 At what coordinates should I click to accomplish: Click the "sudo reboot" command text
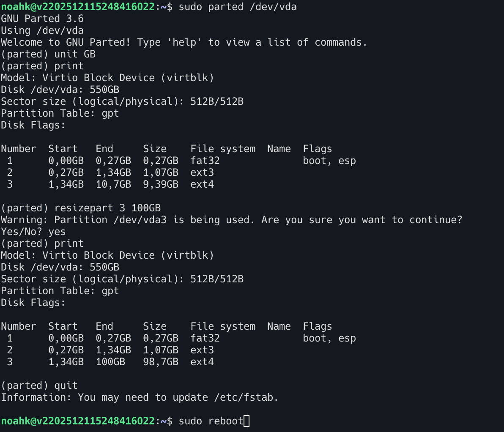click(x=211, y=421)
